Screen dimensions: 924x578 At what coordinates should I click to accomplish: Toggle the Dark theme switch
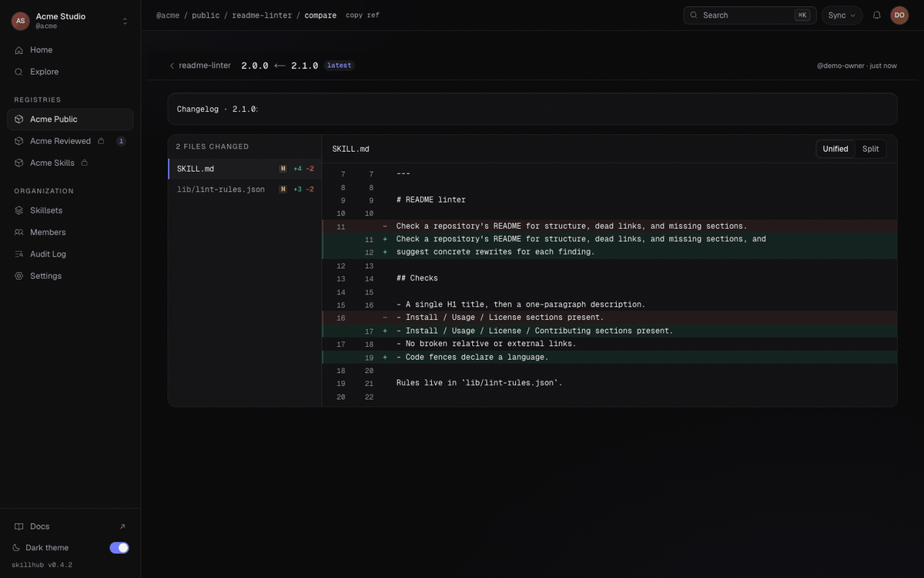coord(119,548)
